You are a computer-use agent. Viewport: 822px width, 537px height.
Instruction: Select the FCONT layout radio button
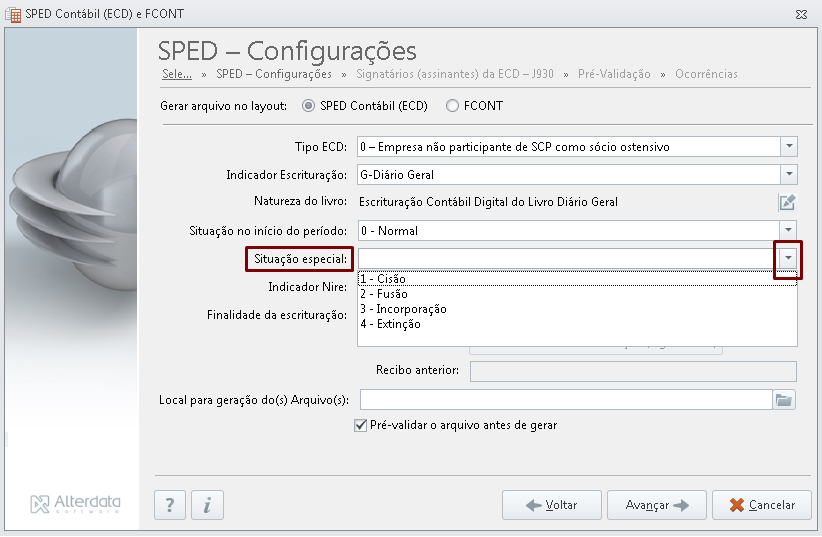tap(452, 106)
